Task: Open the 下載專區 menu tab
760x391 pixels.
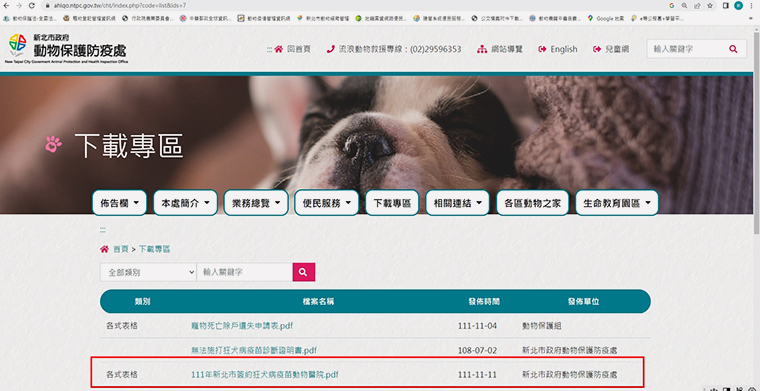Action: [392, 203]
